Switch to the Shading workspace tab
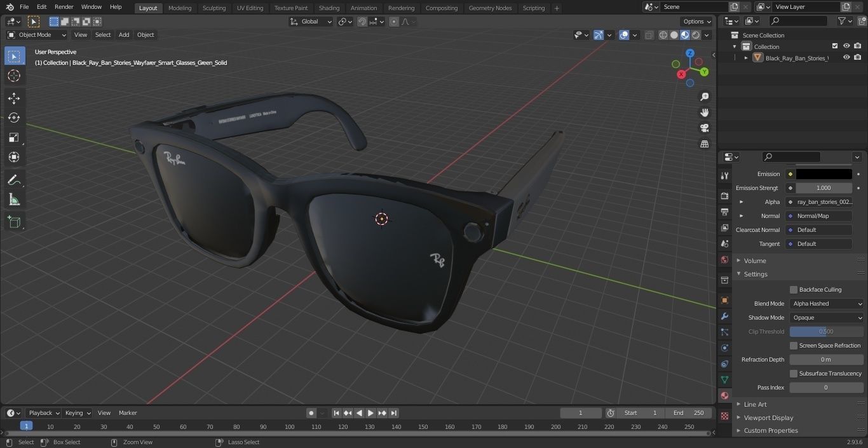The height and width of the screenshot is (448, 868). click(x=329, y=8)
